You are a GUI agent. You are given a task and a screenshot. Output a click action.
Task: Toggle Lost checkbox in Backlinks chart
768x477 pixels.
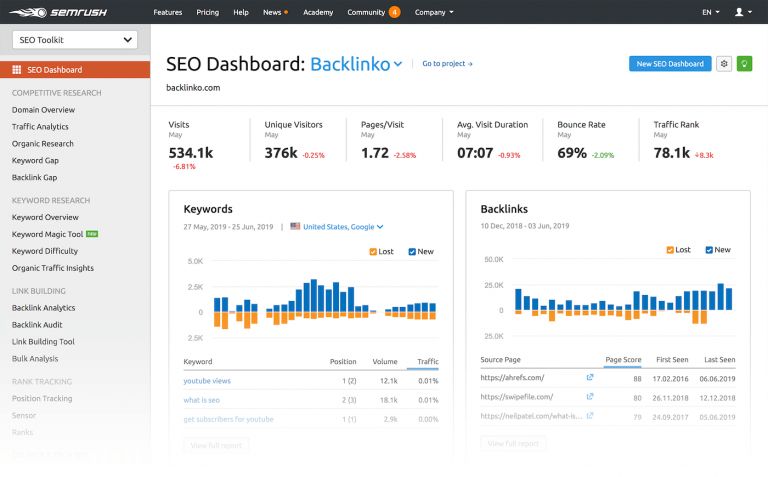[671, 250]
